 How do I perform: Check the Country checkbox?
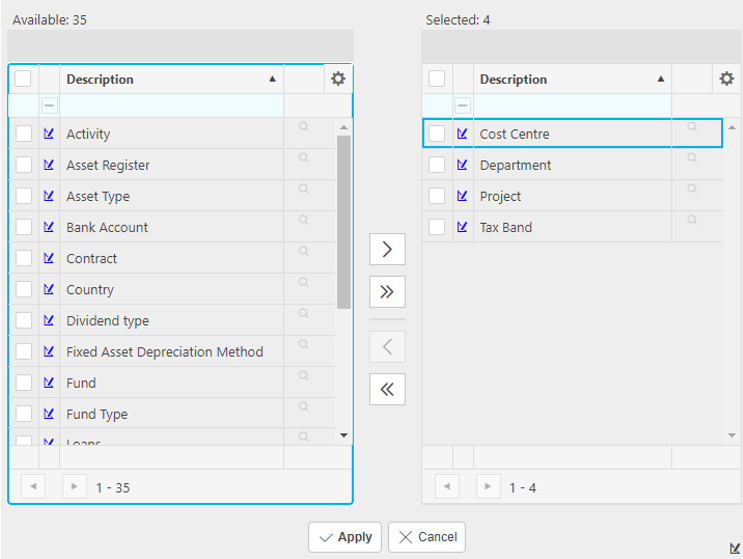(x=24, y=289)
